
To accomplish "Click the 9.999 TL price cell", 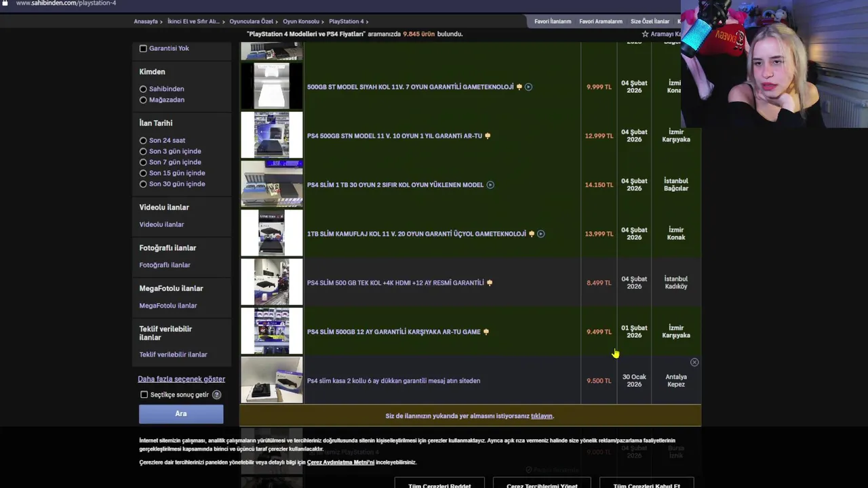I will point(599,87).
